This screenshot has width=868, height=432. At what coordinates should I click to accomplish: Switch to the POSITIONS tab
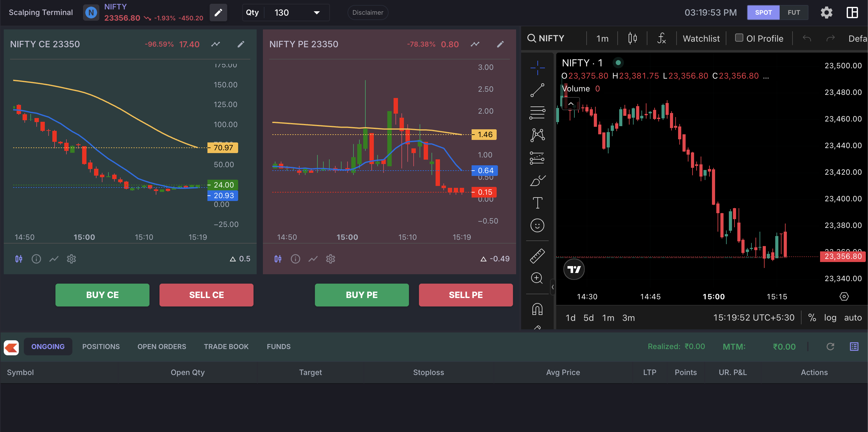[101, 346]
